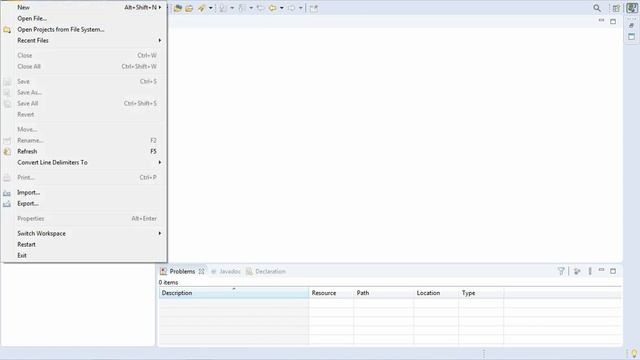Viewport: 640px width, 360px height.
Task: Maximize the editor area
Action: 613,21
